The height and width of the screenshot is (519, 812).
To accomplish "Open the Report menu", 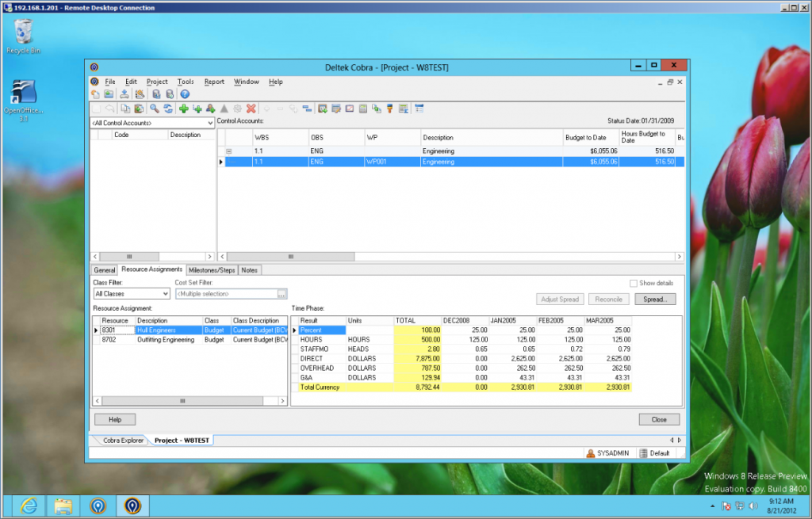I will pos(213,82).
